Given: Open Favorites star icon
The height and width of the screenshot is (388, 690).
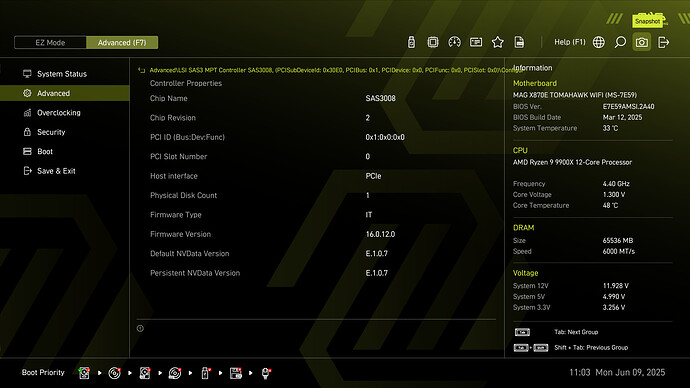Looking at the screenshot, I should click(498, 42).
